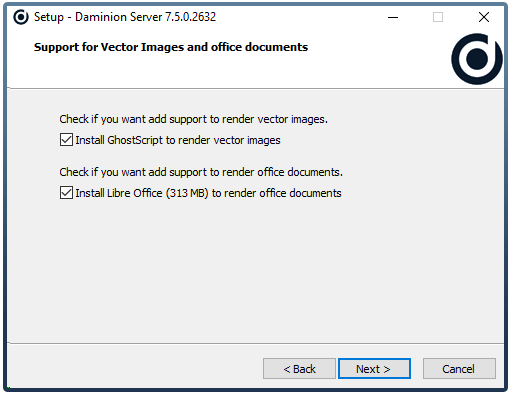This screenshot has height=395, width=511.
Task: Click the empty gray area below the checkboxes
Action: [x=255, y=270]
